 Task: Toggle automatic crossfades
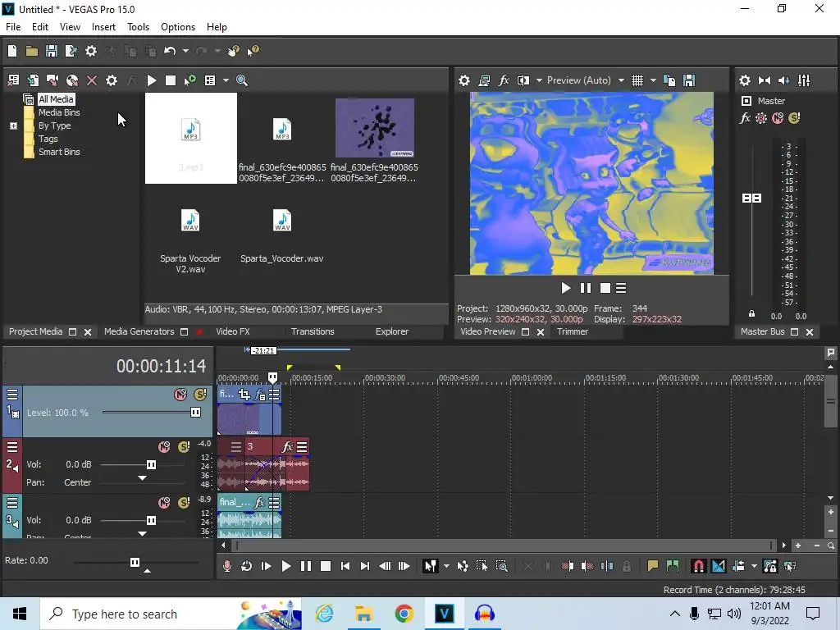(719, 566)
